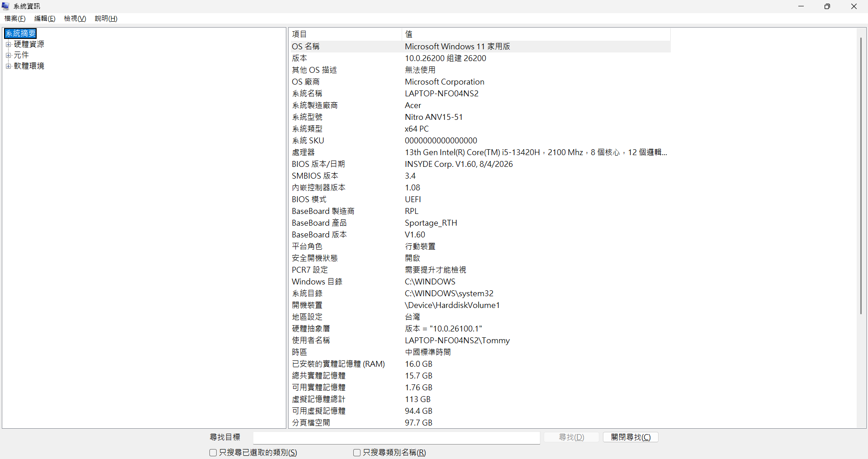Select the BaseBoard 製造商 row
The image size is (868, 459).
click(479, 211)
